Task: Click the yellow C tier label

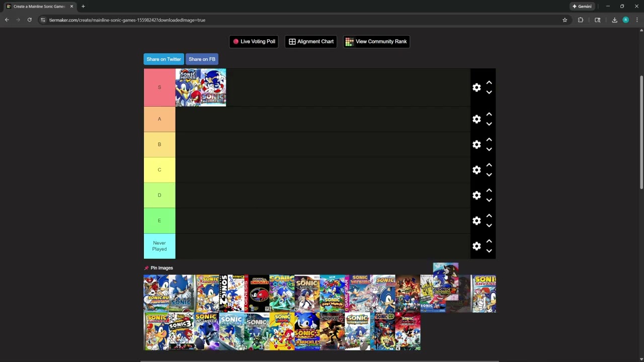Action: click(159, 170)
